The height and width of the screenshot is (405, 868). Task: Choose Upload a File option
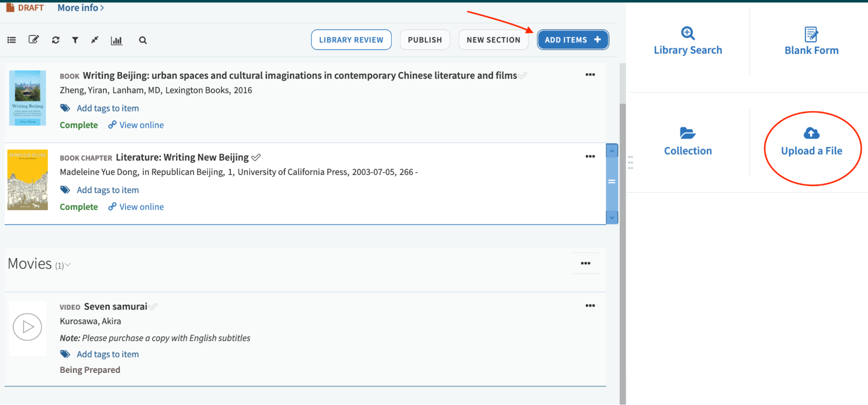pyautogui.click(x=811, y=142)
